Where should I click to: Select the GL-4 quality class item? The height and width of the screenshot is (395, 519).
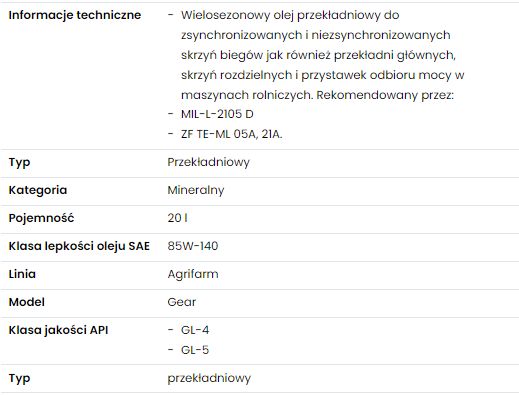pyautogui.click(x=195, y=330)
